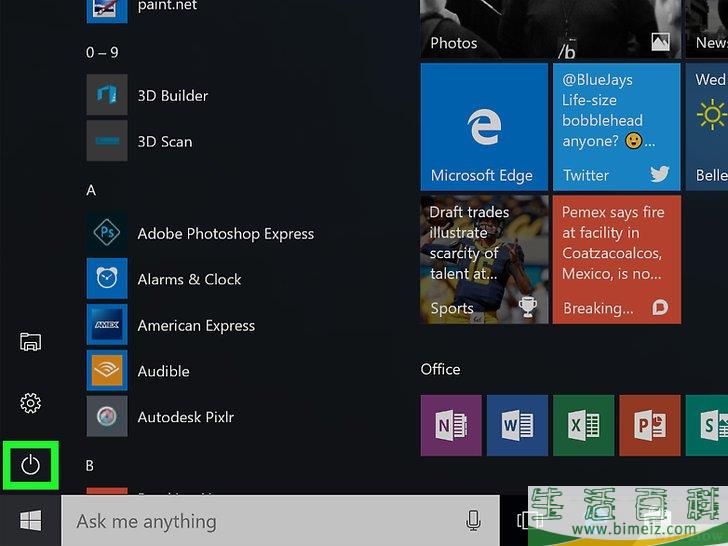The image size is (728, 546).
Task: Open File Explorer icon in Start sidebar
Action: [31, 342]
